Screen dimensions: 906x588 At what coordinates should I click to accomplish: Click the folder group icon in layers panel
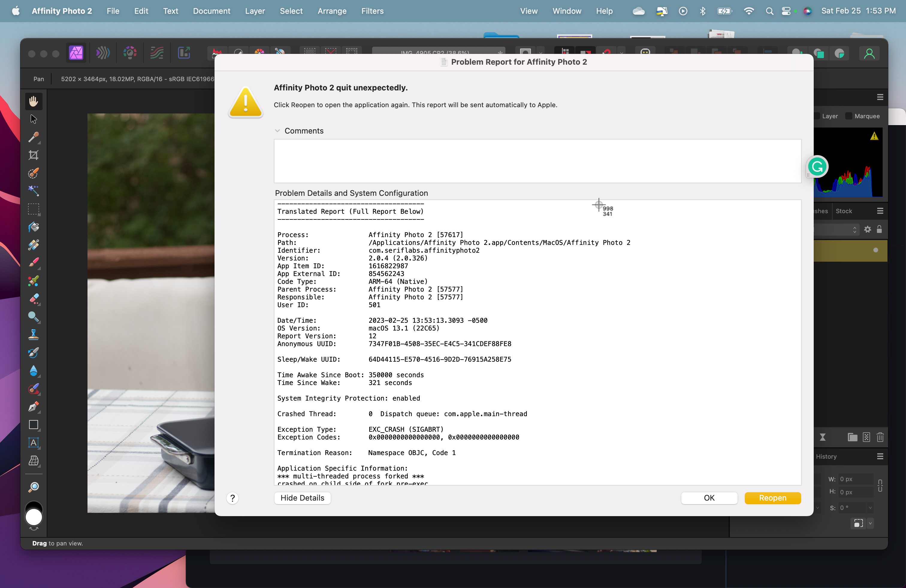853,437
